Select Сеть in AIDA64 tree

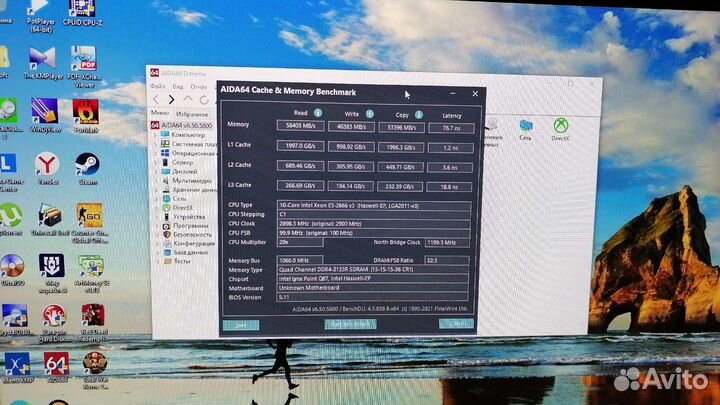[x=174, y=198]
